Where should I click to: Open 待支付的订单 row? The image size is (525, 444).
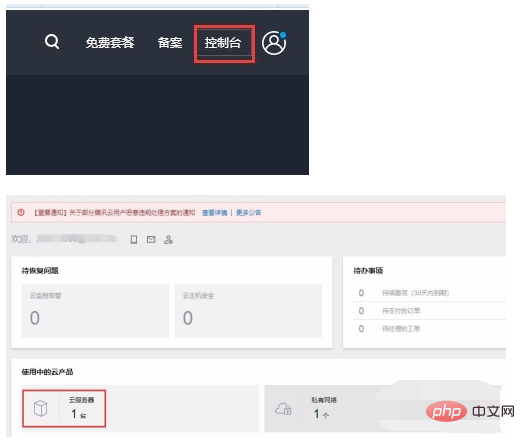430,311
